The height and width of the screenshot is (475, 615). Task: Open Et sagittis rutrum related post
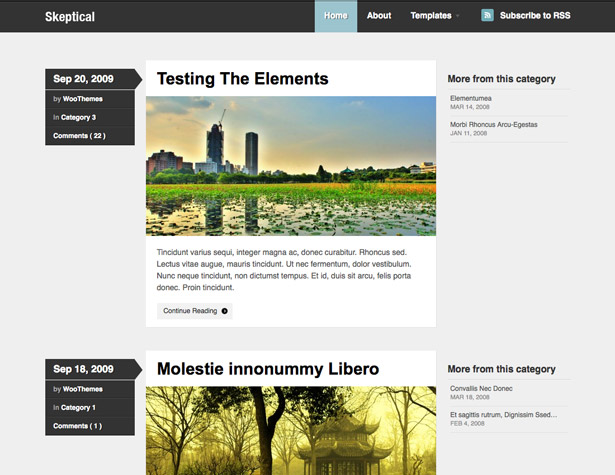[503, 415]
